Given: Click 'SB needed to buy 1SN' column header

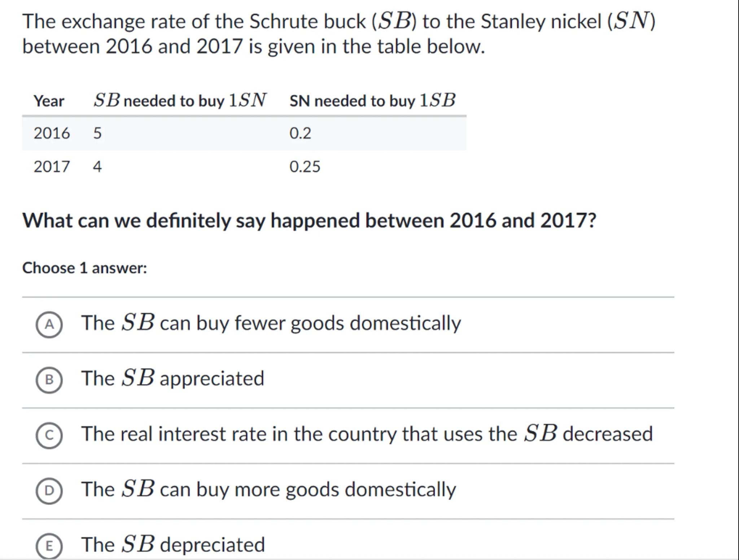Looking at the screenshot, I should pos(180,100).
